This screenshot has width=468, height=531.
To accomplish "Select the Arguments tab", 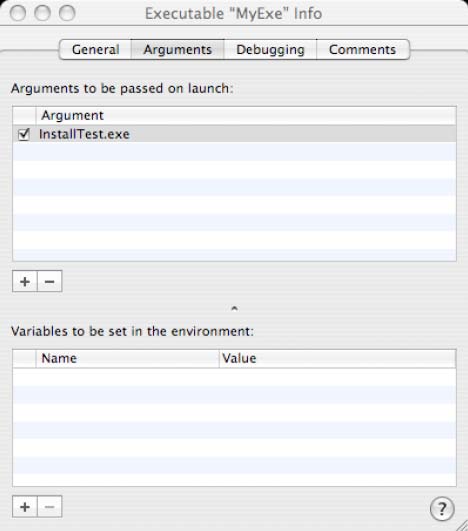I will 177,49.
